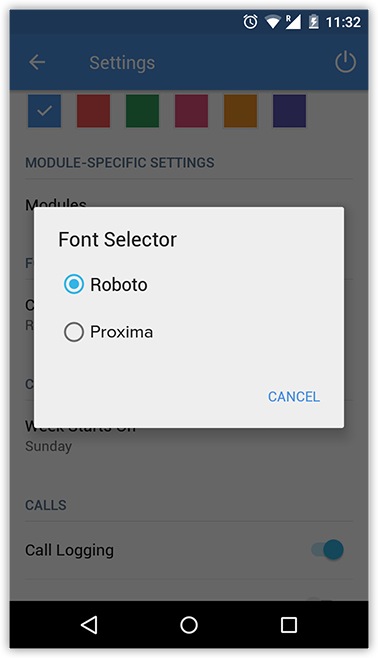Choose the blue checked color swatch
The image size is (378, 658).
(x=44, y=111)
